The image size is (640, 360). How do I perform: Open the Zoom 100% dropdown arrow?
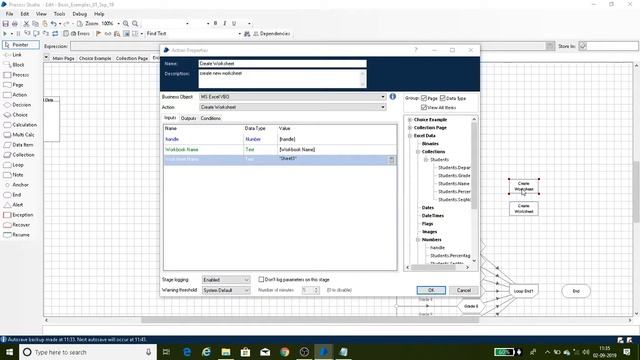118,24
